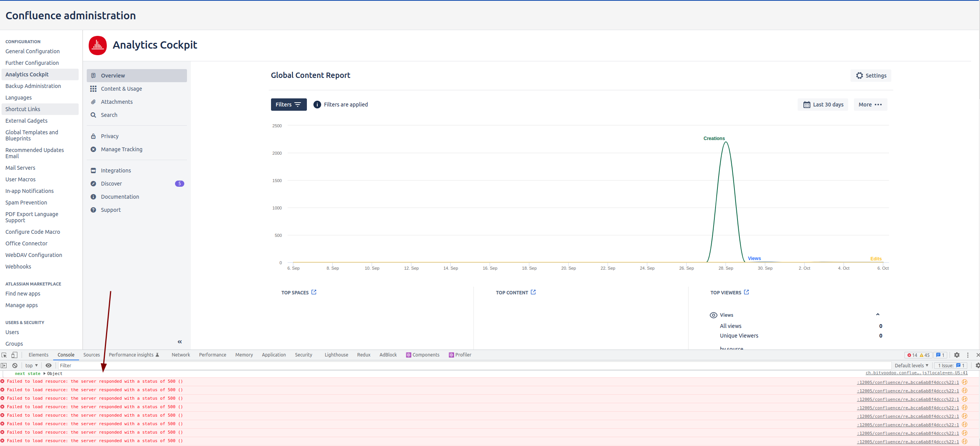The height and width of the screenshot is (446, 980).
Task: Switch to the Network tab
Action: pyautogui.click(x=180, y=355)
